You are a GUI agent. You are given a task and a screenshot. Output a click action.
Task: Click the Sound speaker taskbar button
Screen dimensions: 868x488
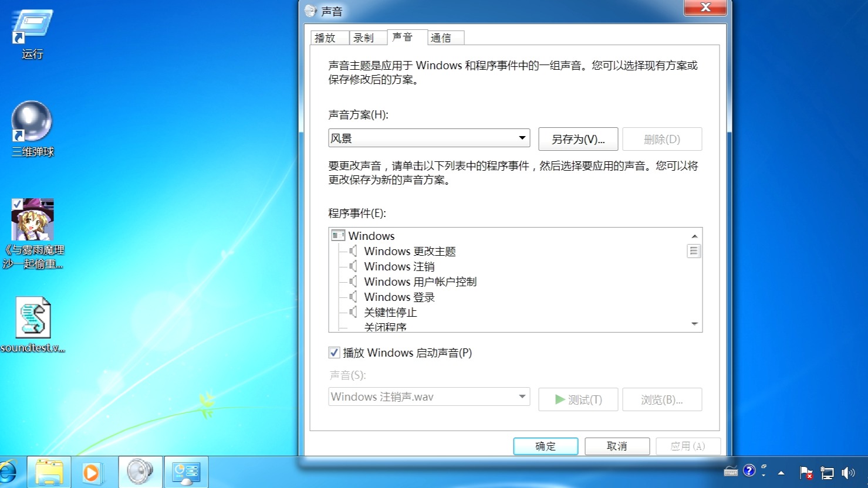point(140,472)
